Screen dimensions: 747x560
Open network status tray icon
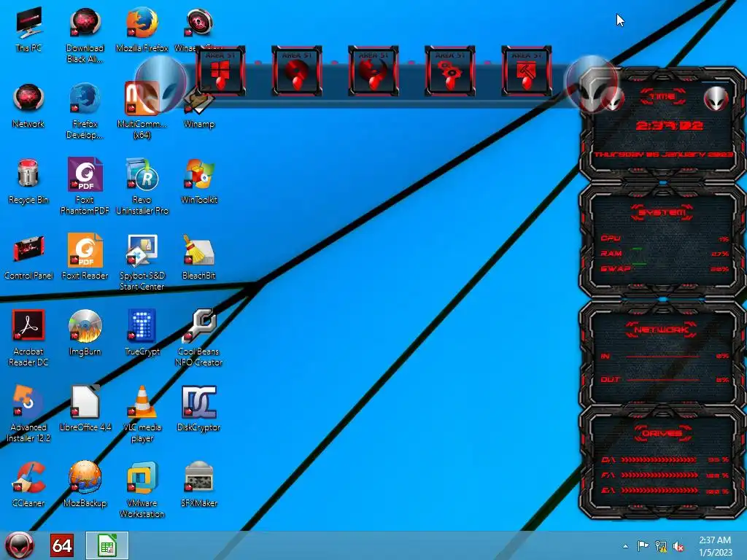click(661, 546)
